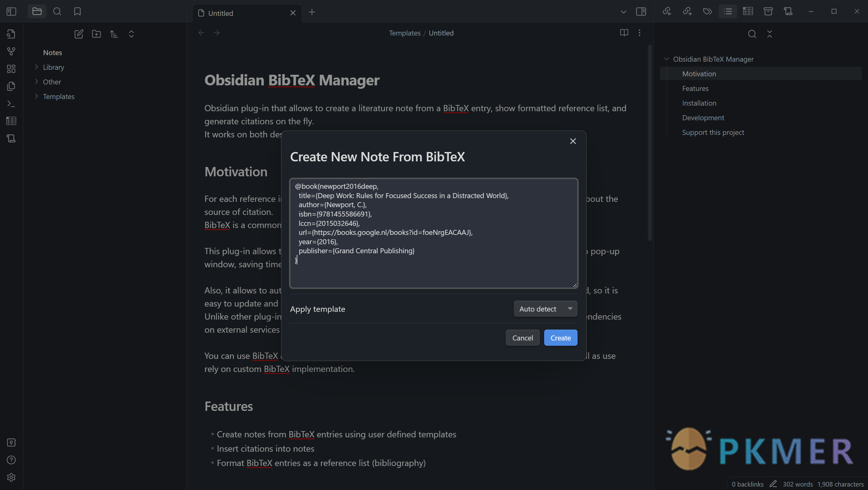Click the 302 words status entry
This screenshot has width=868, height=490.
(798, 484)
